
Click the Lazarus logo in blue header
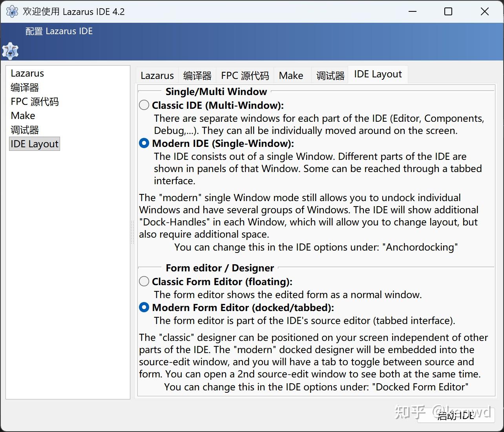[x=10, y=51]
